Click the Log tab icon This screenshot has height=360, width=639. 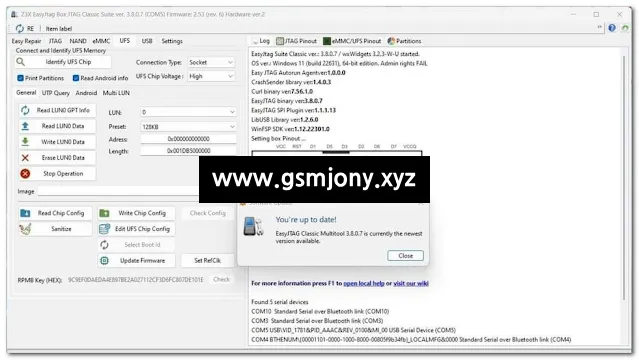pos(255,41)
